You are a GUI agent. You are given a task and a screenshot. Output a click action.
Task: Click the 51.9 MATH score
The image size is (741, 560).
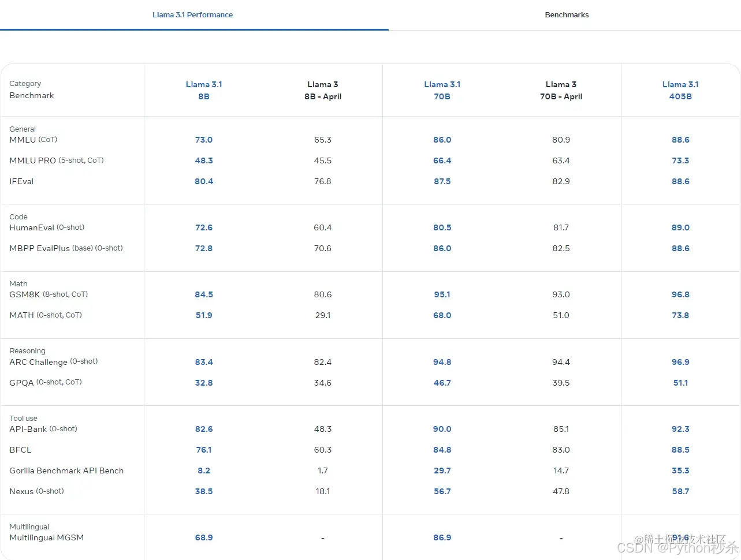204,315
